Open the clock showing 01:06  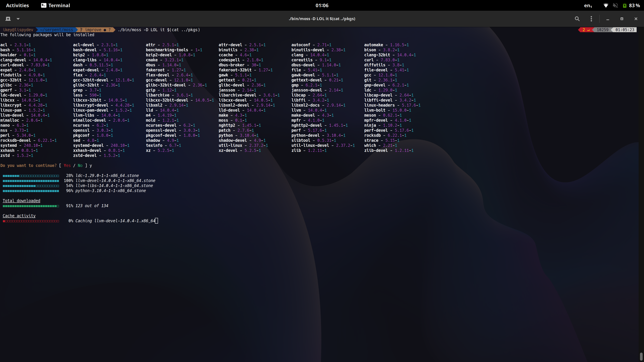click(x=322, y=5)
